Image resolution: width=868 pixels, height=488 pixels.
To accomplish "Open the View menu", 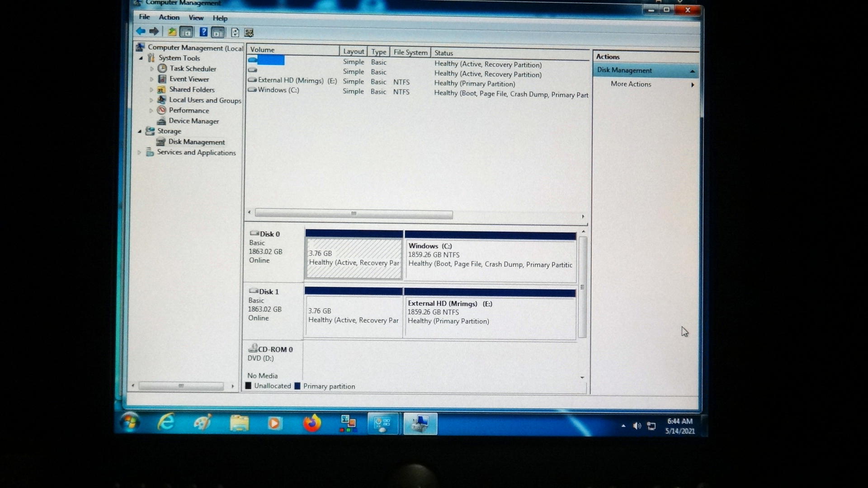I will click(x=196, y=18).
